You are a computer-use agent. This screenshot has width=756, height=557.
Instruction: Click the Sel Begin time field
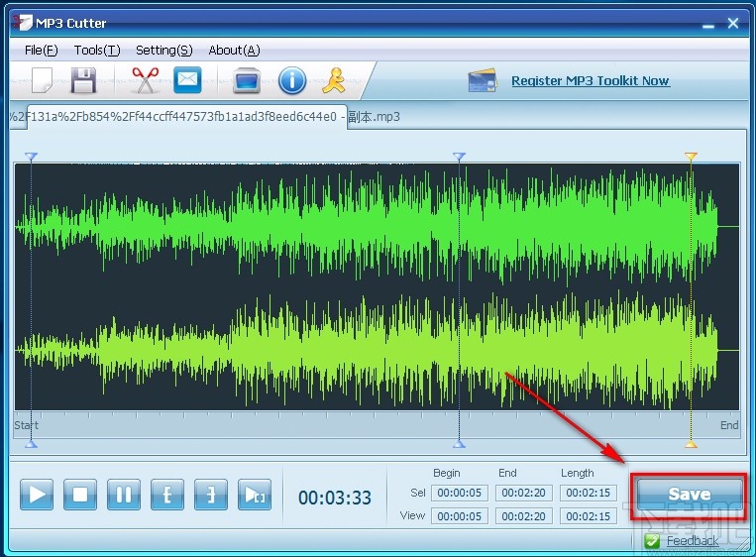click(x=460, y=493)
